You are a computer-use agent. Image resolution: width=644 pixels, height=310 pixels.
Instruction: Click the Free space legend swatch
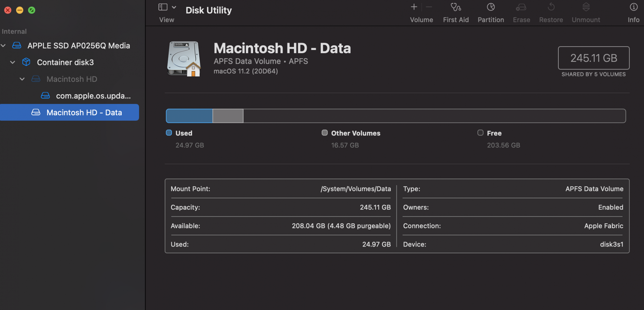tap(480, 133)
